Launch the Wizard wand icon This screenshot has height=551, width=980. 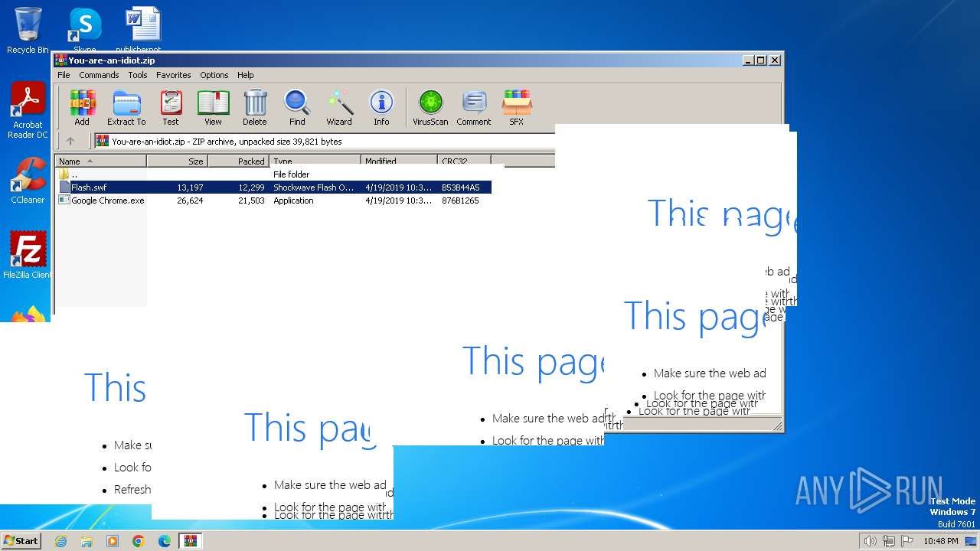[339, 108]
